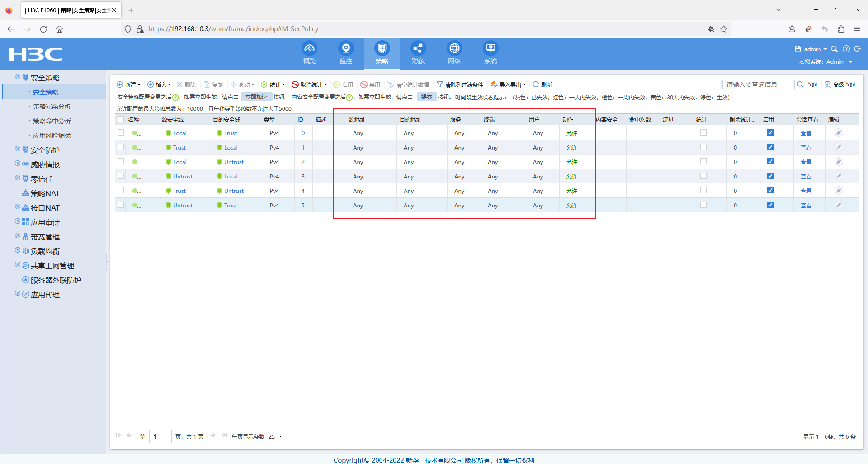Open the 系统 system icon
This screenshot has height=464, width=868.
(491, 48)
